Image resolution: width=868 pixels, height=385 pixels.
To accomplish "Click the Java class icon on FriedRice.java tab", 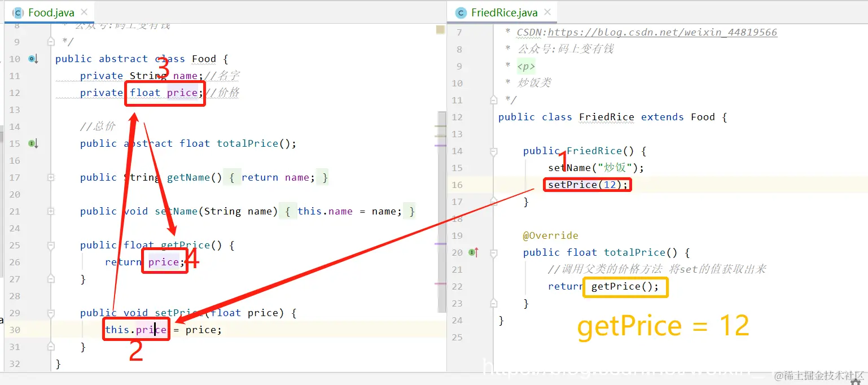I will point(461,12).
